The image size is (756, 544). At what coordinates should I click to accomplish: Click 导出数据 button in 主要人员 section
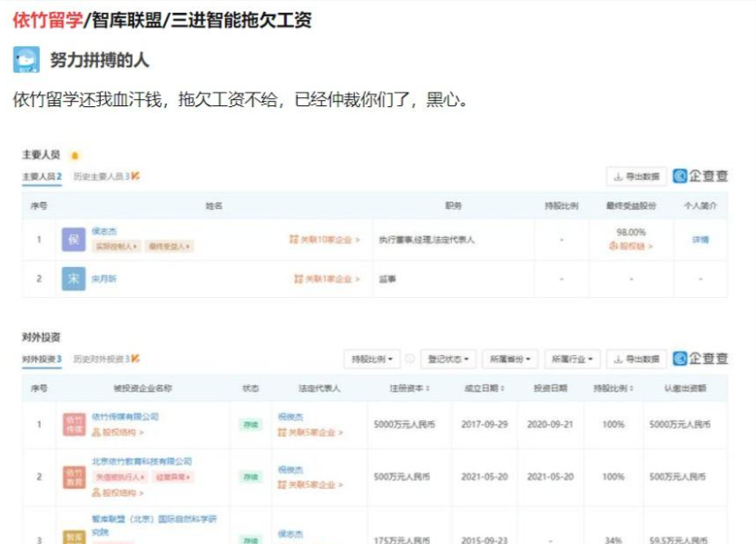pos(636,176)
